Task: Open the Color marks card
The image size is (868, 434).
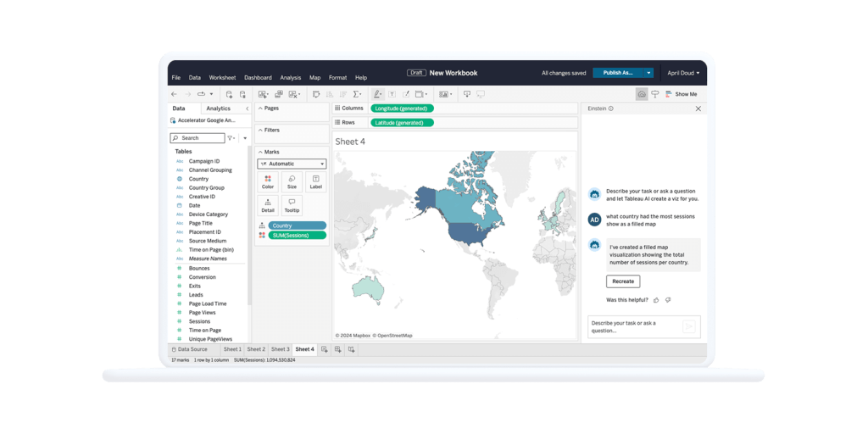Action: click(x=268, y=181)
